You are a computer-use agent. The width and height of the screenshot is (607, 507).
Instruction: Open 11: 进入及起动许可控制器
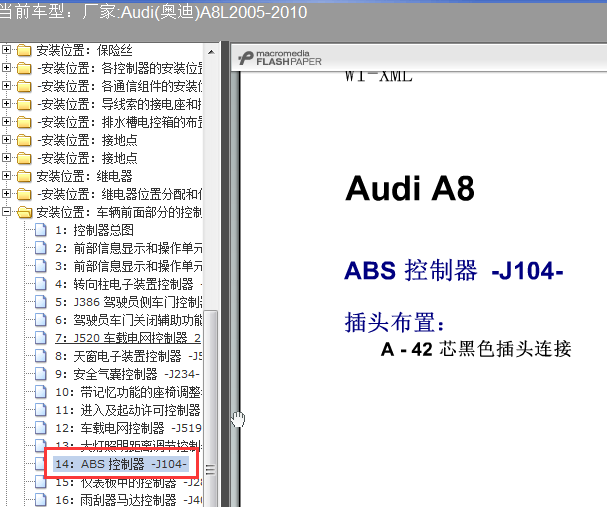coord(128,410)
